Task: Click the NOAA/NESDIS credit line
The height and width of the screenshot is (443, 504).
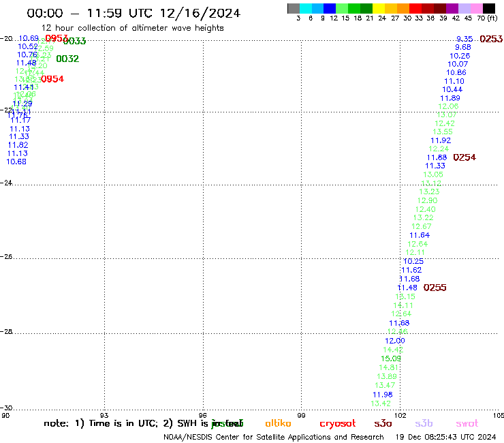Action: click(x=274, y=438)
